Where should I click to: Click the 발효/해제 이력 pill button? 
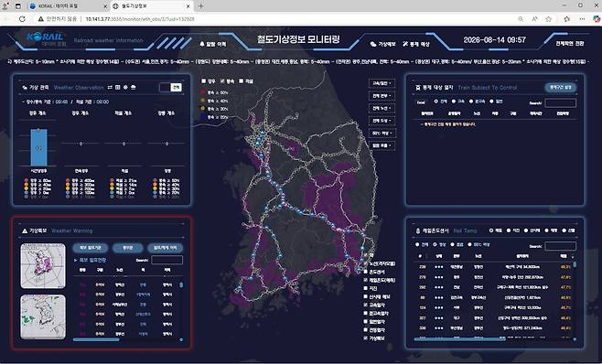point(166,248)
